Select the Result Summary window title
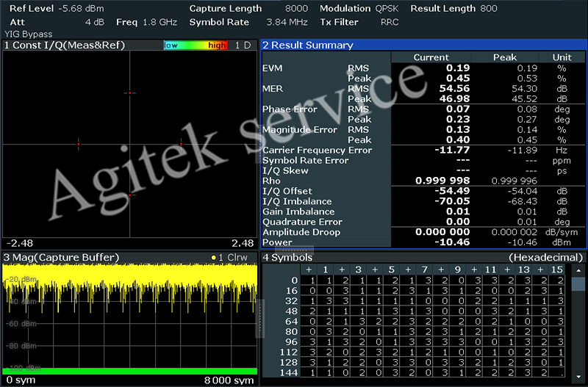 click(307, 46)
